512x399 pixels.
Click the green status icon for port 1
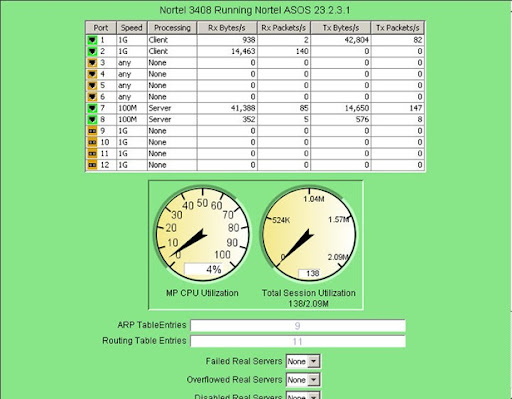click(x=92, y=40)
